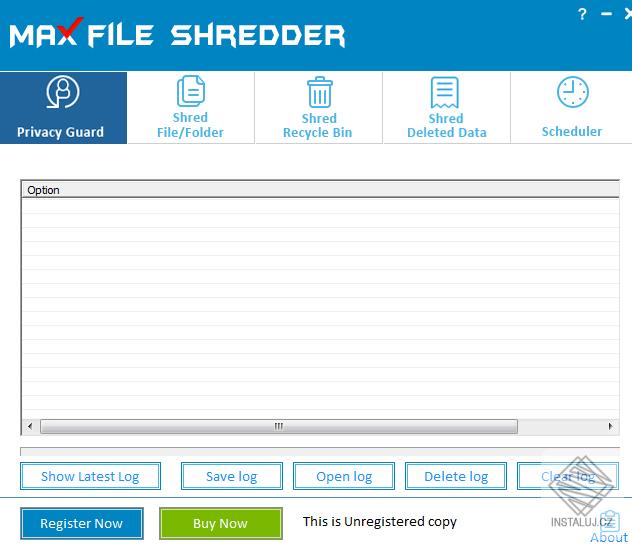Viewport: 632px width, 549px height.
Task: Open the Shred Deleted Data receipt icon
Action: [445, 93]
